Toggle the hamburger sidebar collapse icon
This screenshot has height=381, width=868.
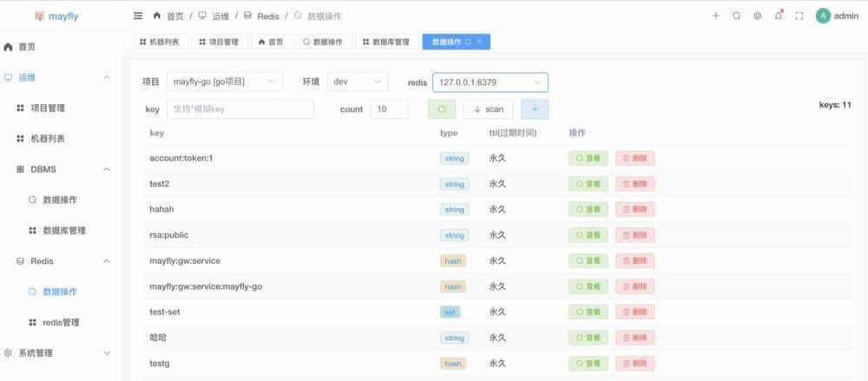[x=138, y=16]
